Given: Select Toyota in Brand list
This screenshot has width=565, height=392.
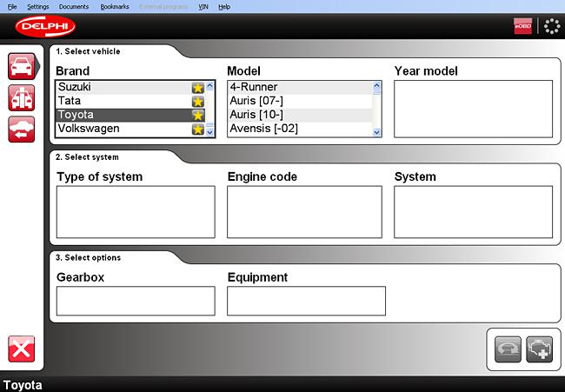Looking at the screenshot, I should pos(130,115).
